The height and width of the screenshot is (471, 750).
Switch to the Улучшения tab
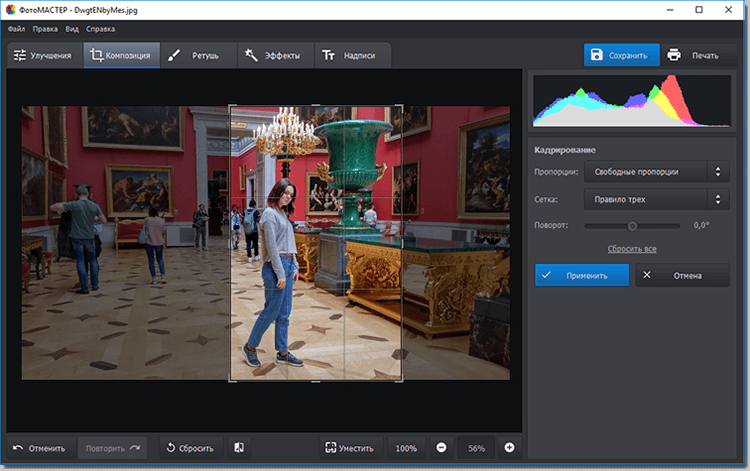(43, 56)
